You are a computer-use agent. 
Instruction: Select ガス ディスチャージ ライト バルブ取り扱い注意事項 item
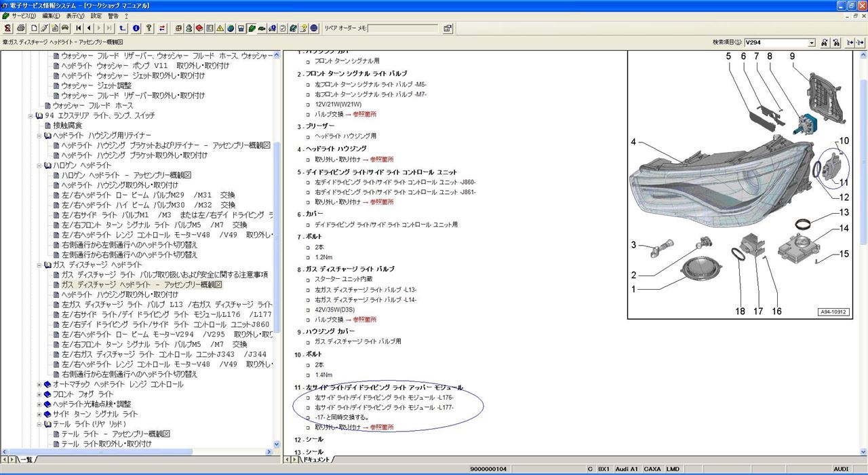pyautogui.click(x=164, y=275)
